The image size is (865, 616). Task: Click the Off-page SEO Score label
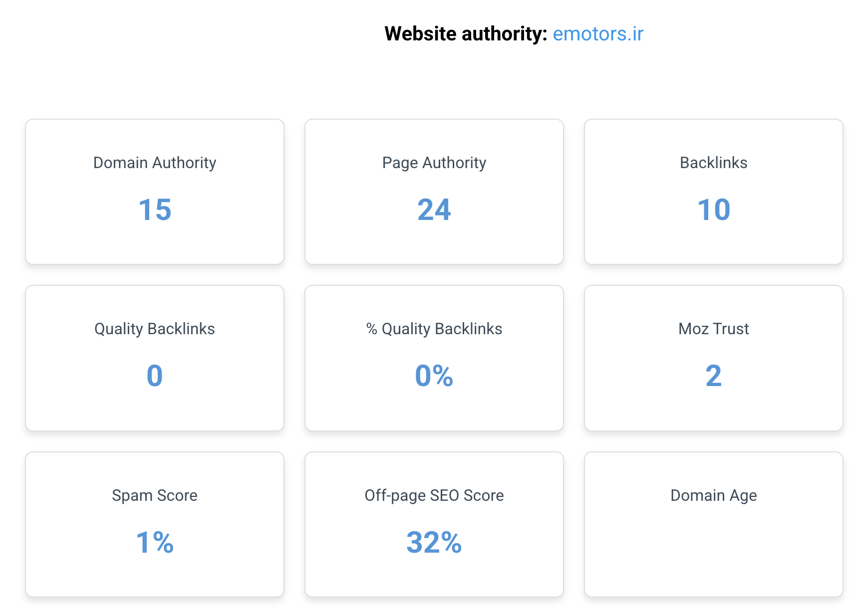pos(434,495)
